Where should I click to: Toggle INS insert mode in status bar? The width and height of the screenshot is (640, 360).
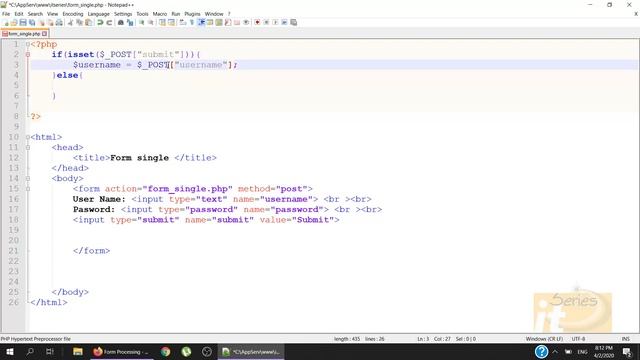click(625, 339)
